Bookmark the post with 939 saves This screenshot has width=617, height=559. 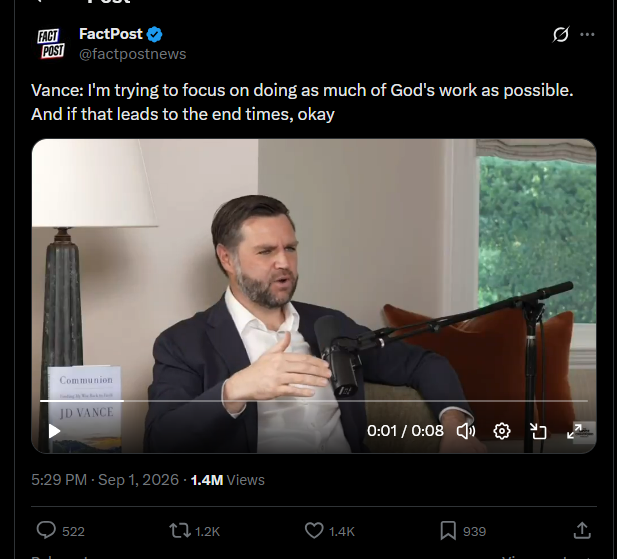click(463, 531)
